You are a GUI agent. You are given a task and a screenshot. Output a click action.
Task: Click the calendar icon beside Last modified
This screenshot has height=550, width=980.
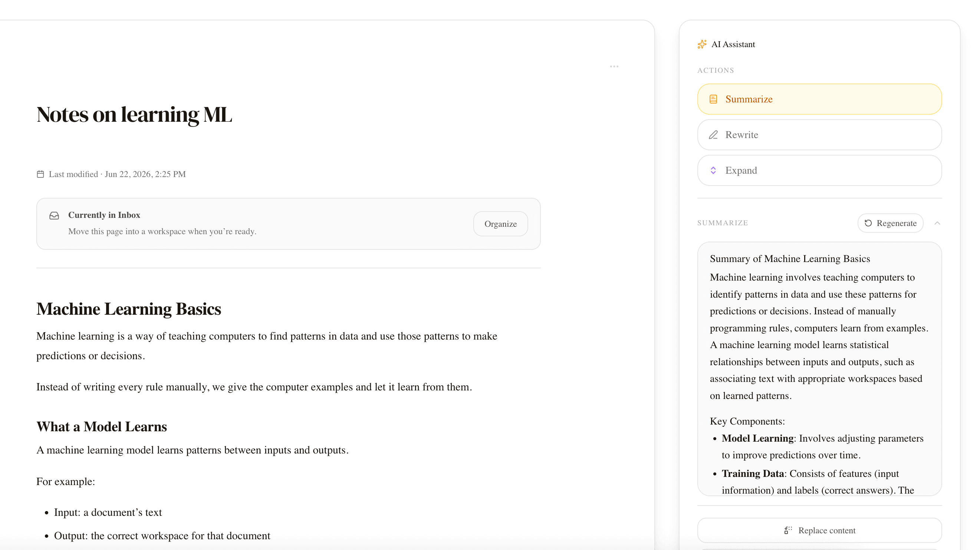pos(40,174)
